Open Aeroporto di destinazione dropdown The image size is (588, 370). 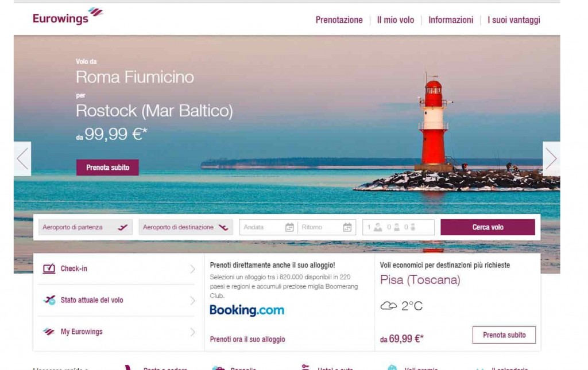185,227
